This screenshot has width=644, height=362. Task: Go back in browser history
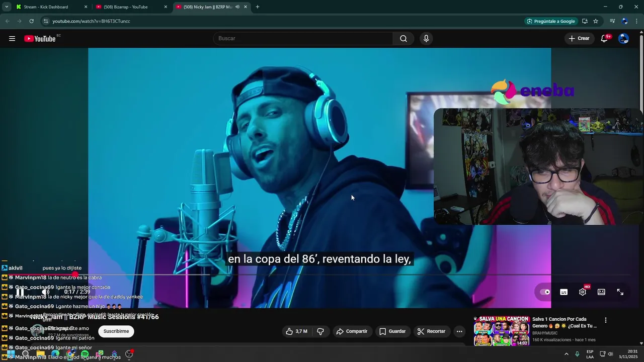coord(7,21)
